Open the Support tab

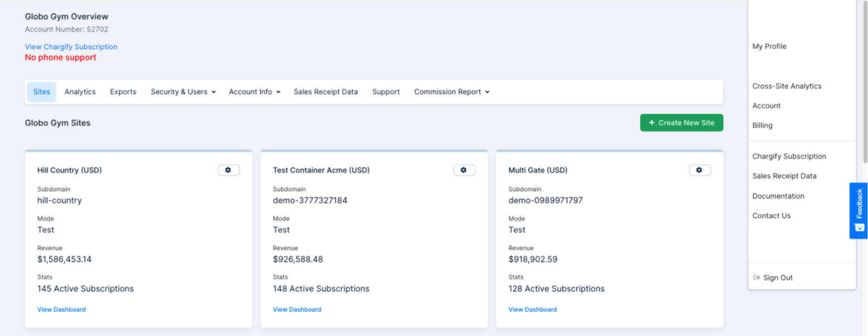pos(386,92)
